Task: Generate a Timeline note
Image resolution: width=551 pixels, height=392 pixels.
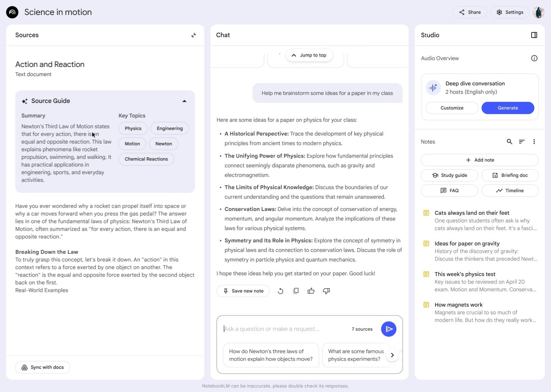Action: pos(510,190)
